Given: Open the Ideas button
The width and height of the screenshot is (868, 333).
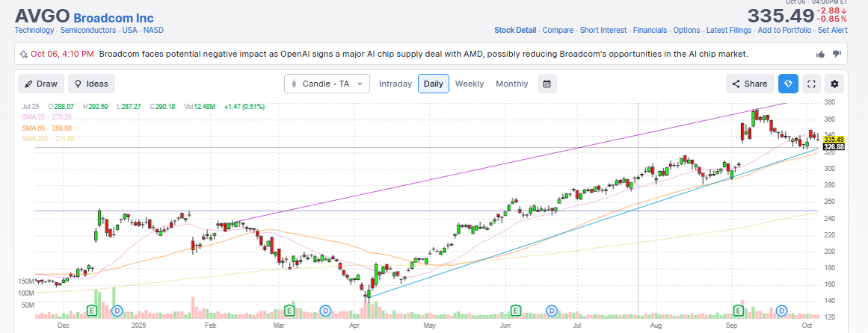Looking at the screenshot, I should click(92, 84).
